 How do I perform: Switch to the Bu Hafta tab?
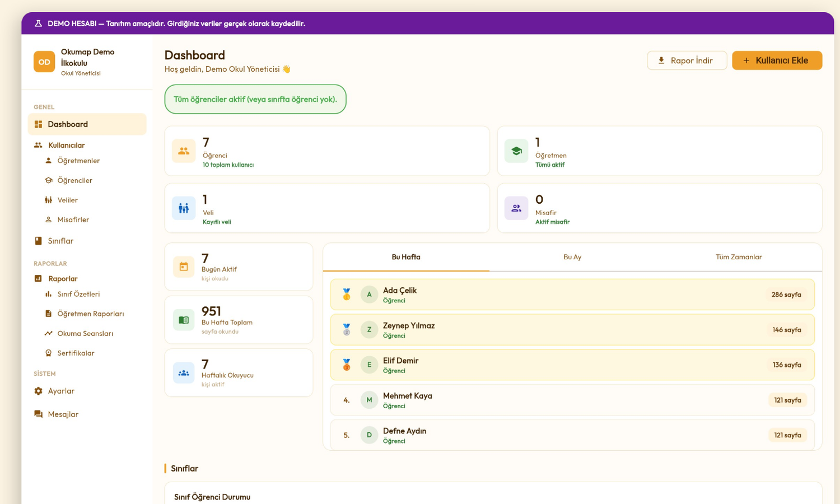pos(406,257)
